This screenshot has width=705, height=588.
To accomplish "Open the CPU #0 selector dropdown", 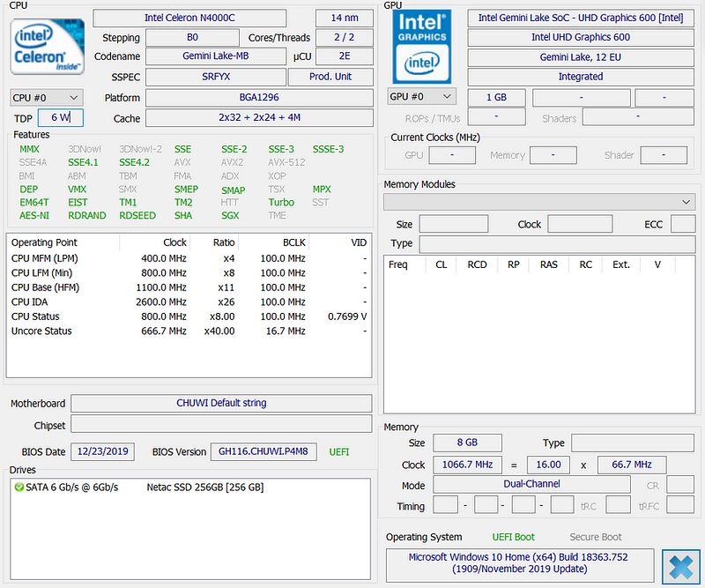I will tap(47, 98).
